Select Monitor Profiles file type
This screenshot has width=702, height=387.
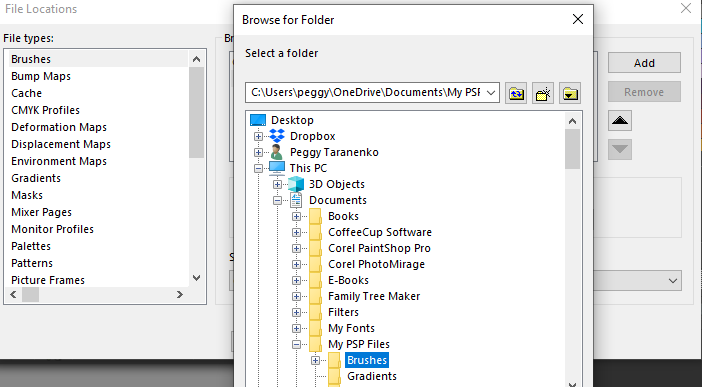(x=52, y=229)
